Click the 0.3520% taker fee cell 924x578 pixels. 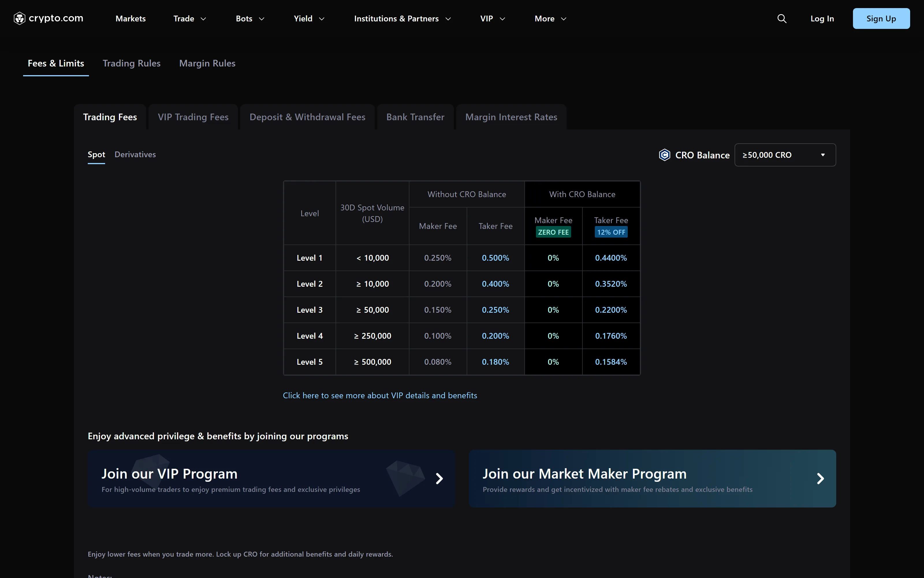[611, 284]
